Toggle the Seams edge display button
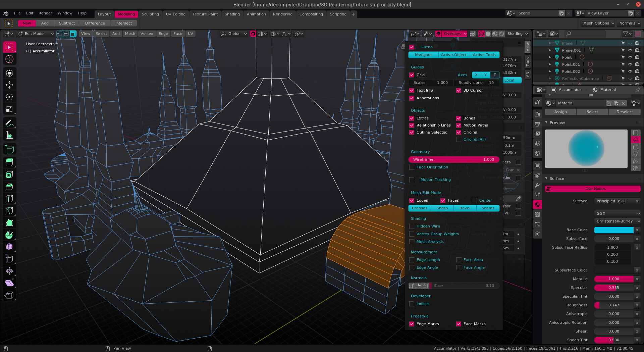This screenshot has height=352, width=644. [488, 208]
